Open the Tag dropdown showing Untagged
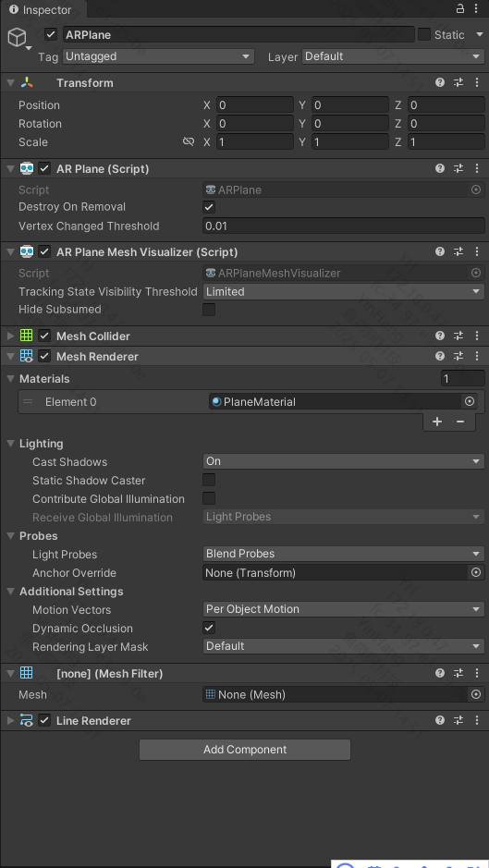The width and height of the screenshot is (489, 868). coord(158,56)
